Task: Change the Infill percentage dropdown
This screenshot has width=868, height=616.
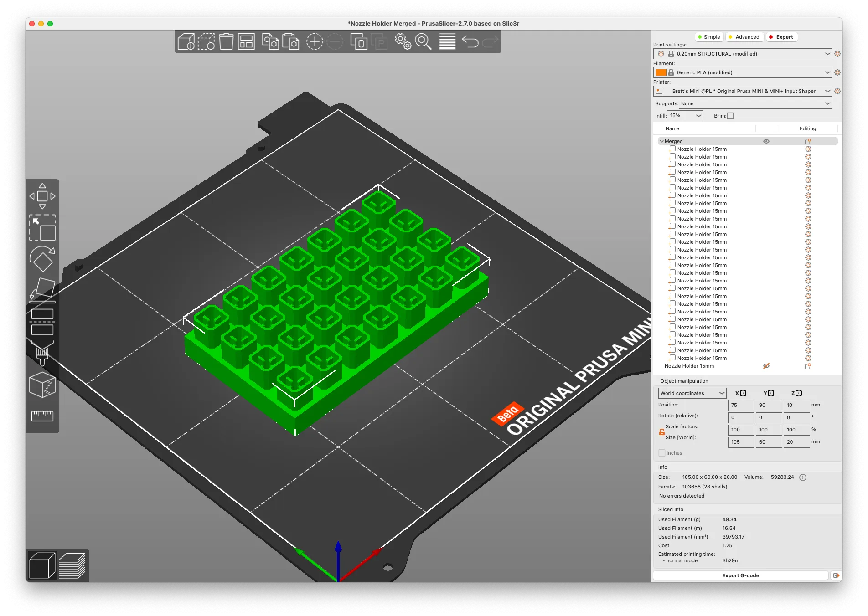Action: point(685,115)
